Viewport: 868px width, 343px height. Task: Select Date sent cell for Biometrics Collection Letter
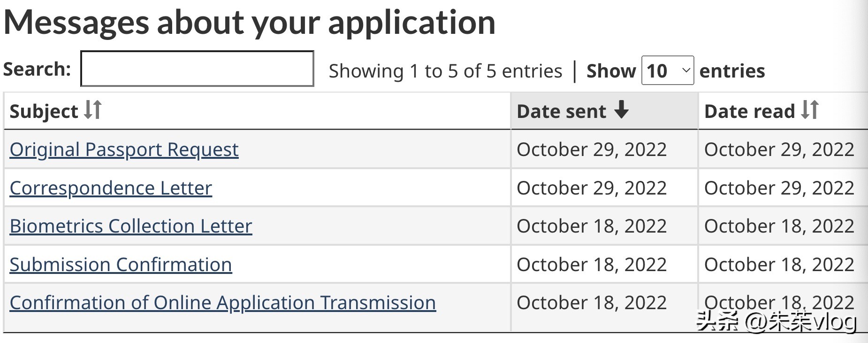pyautogui.click(x=592, y=226)
